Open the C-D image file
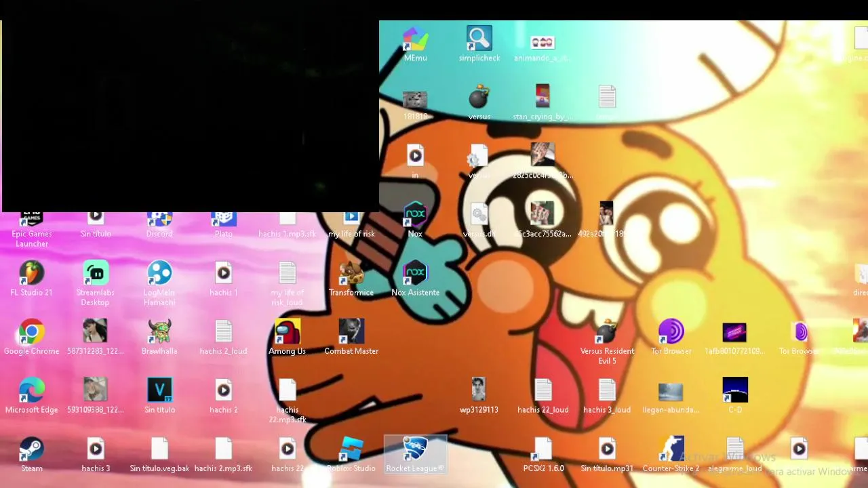The image size is (868, 488). (x=735, y=395)
